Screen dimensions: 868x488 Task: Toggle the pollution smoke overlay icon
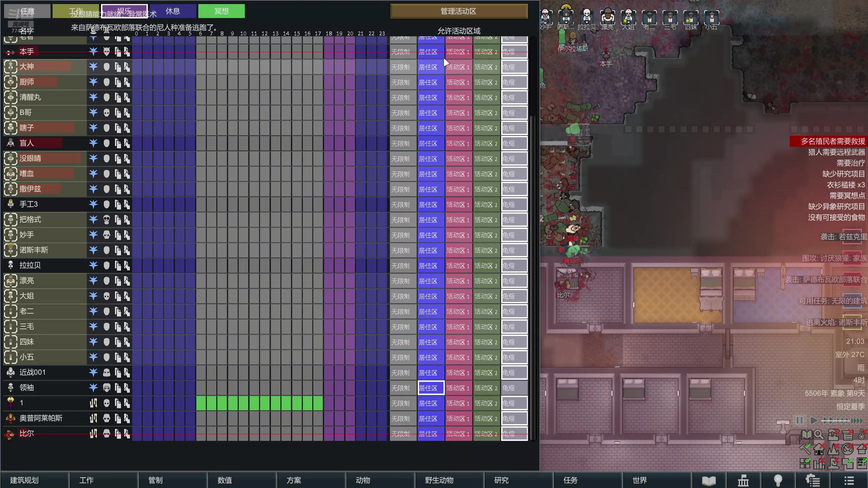pos(833,434)
